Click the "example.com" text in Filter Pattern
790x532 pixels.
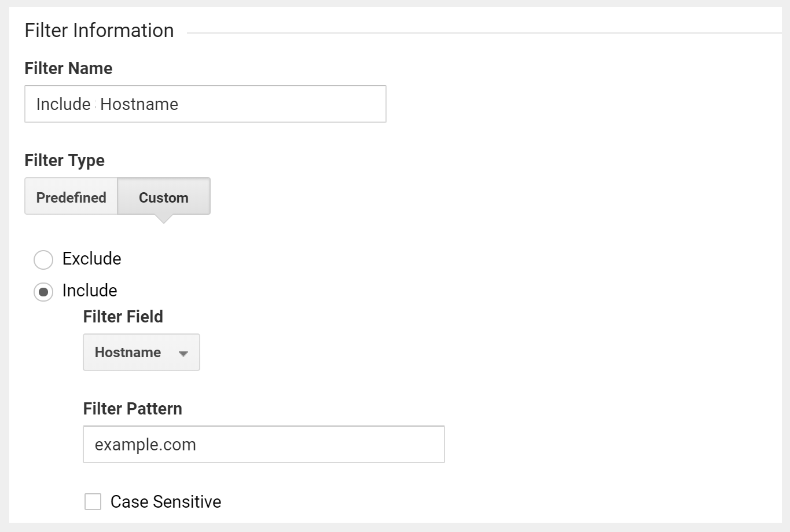click(x=145, y=445)
